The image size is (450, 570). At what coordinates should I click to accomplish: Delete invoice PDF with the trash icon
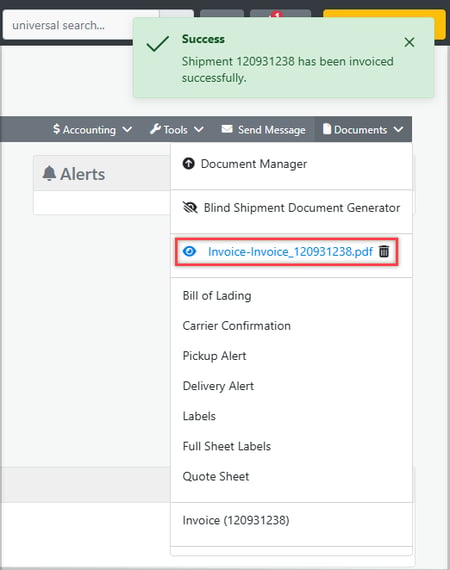[x=384, y=251]
